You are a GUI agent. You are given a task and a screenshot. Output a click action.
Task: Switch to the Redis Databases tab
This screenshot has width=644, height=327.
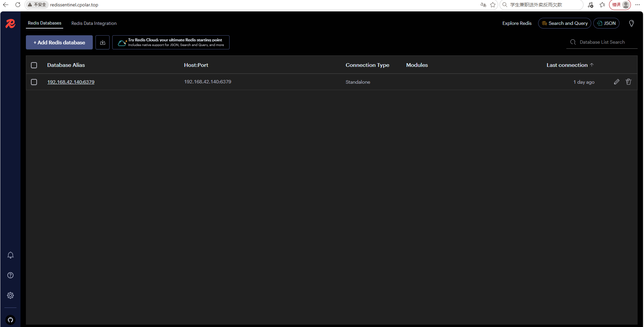45,23
